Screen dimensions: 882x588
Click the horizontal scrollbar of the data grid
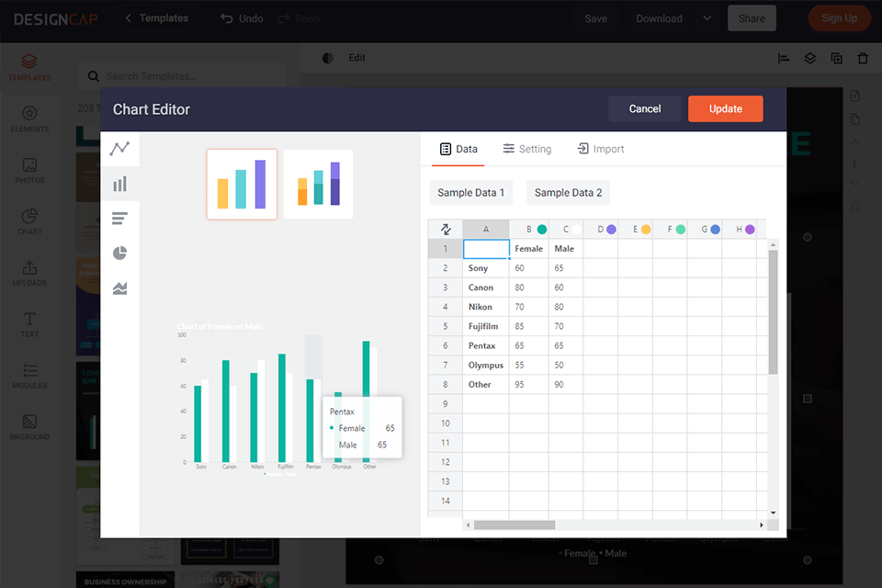click(514, 525)
